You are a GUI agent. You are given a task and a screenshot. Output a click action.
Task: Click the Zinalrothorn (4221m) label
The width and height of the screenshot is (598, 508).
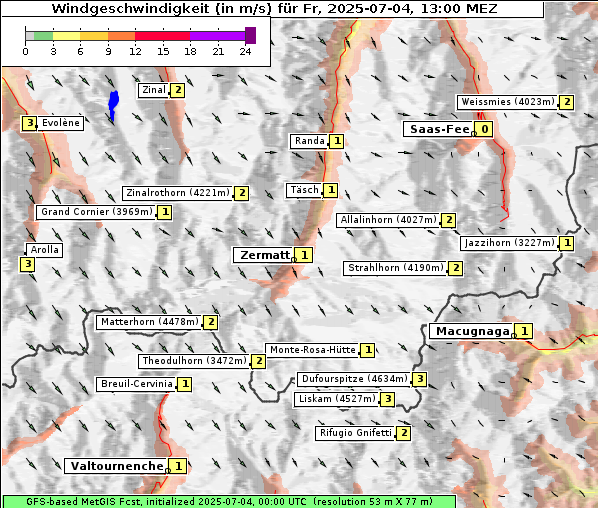(178, 193)
